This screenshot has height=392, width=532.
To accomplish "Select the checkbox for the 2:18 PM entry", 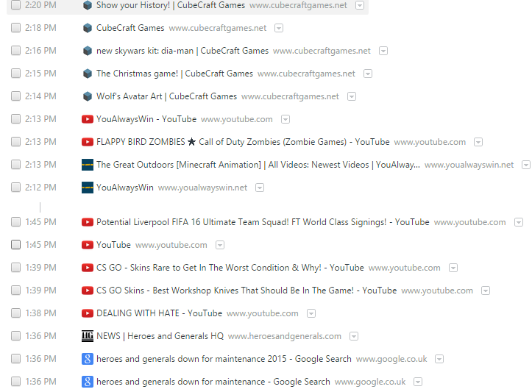I will [x=15, y=27].
